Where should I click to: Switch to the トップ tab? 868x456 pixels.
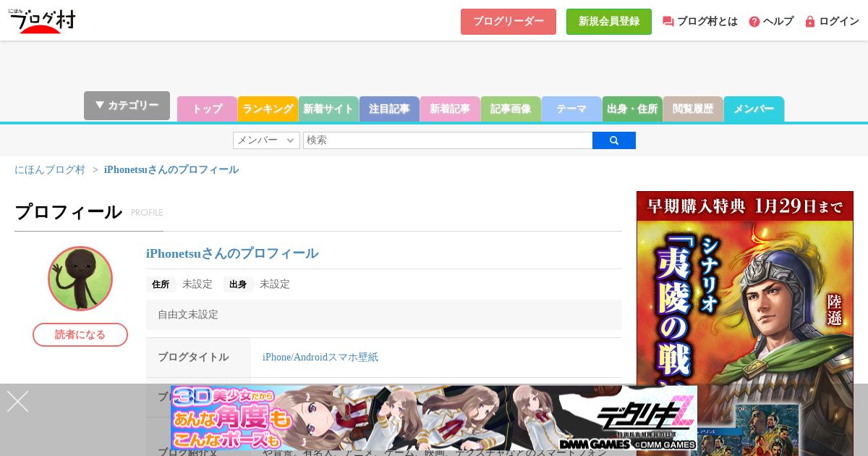tap(207, 109)
